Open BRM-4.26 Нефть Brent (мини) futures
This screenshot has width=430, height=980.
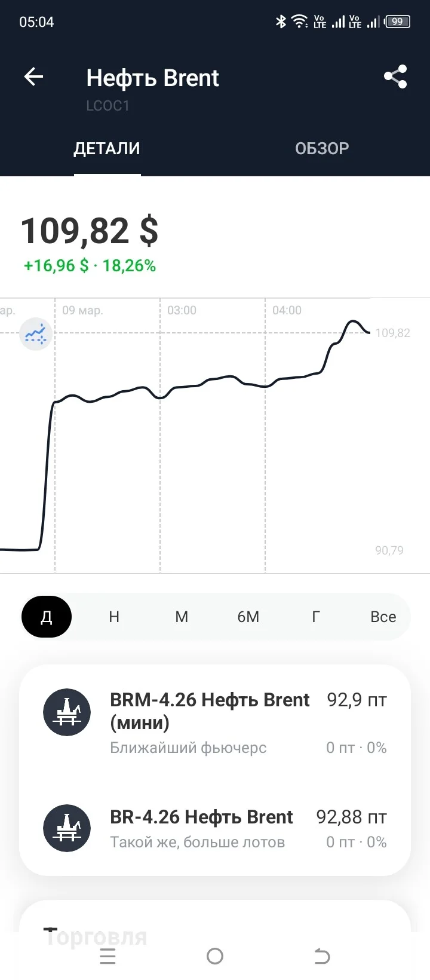[x=215, y=723]
